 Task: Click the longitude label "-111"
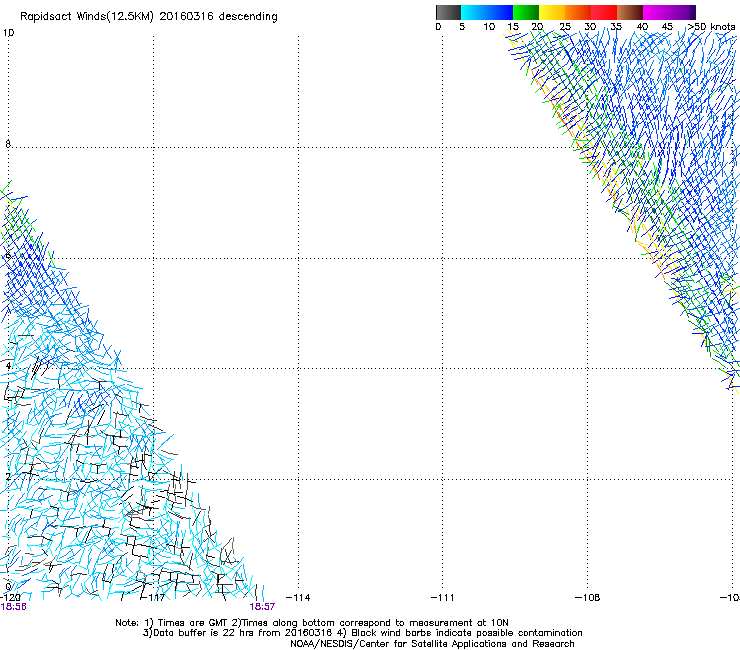tap(443, 598)
